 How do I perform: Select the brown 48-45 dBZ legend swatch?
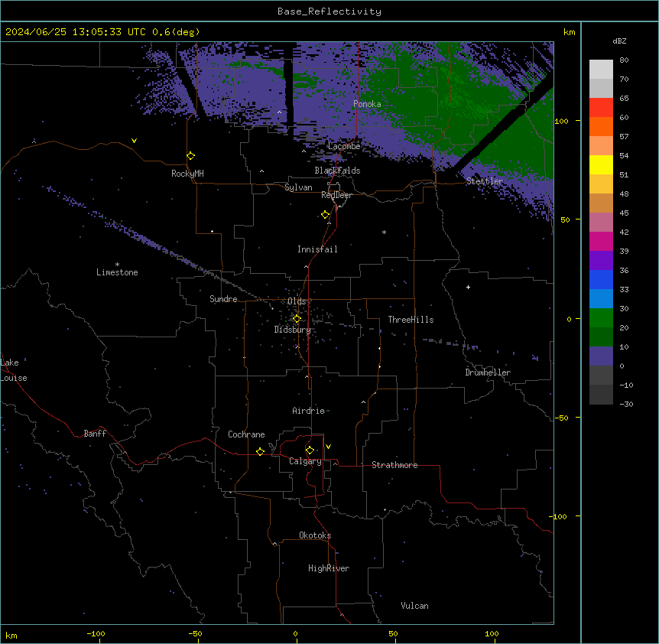coord(601,203)
